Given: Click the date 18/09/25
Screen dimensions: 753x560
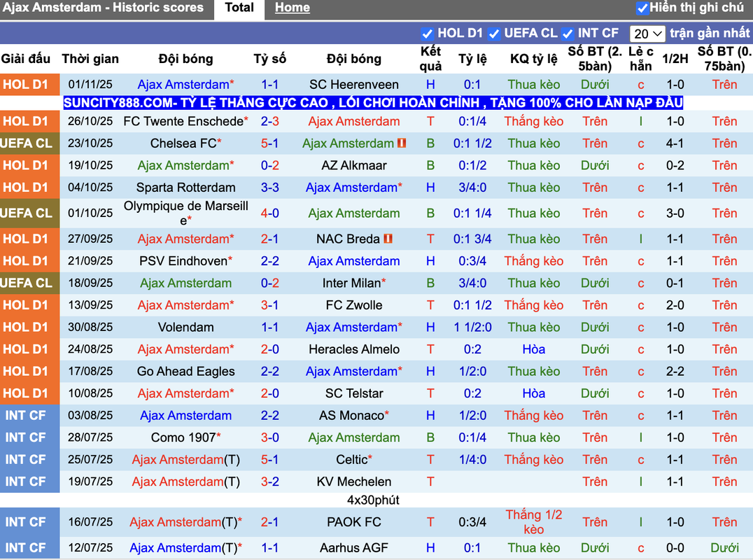Looking at the screenshot, I should point(90,283).
